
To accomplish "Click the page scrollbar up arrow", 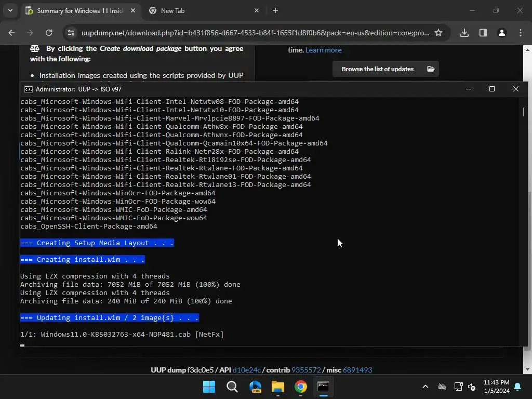I will click(x=527, y=50).
